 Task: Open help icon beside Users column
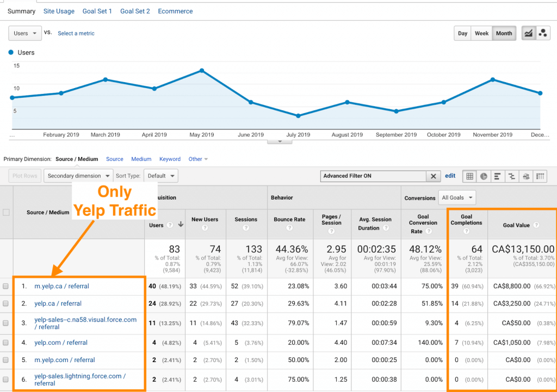pos(170,225)
